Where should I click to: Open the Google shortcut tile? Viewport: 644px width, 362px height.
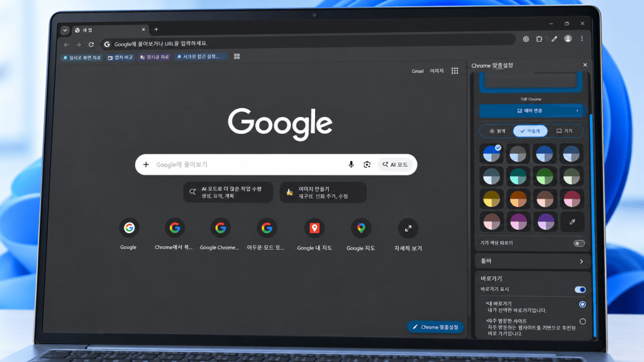click(x=128, y=234)
